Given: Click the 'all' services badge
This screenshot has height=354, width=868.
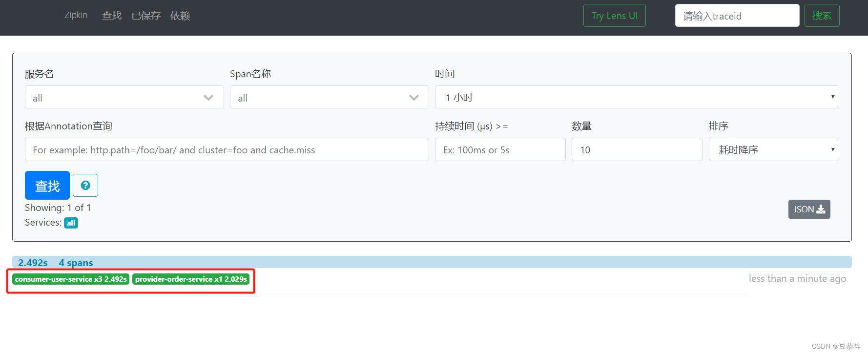Looking at the screenshot, I should pyautogui.click(x=71, y=223).
